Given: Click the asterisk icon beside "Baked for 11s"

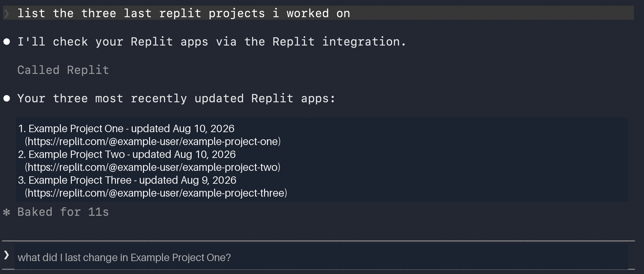Looking at the screenshot, I should [x=6, y=212].
